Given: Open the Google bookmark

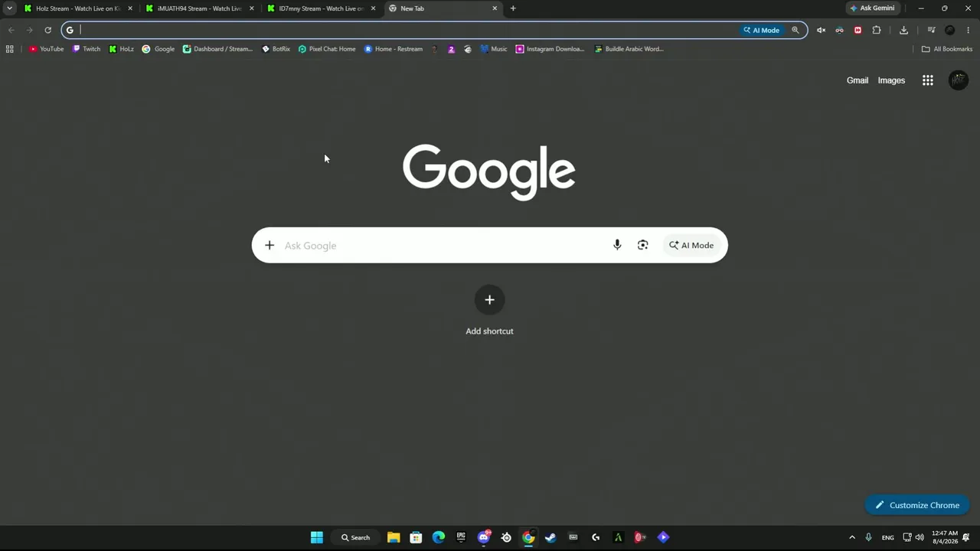Looking at the screenshot, I should (x=158, y=49).
